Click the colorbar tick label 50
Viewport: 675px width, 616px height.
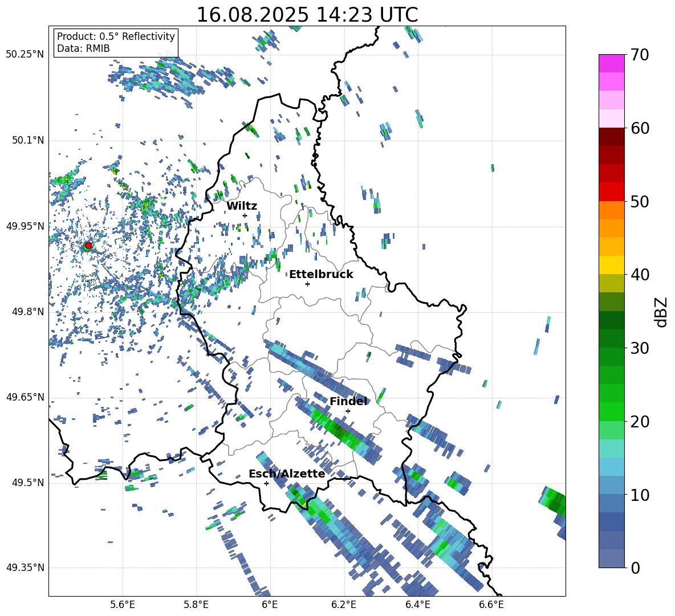pos(640,202)
